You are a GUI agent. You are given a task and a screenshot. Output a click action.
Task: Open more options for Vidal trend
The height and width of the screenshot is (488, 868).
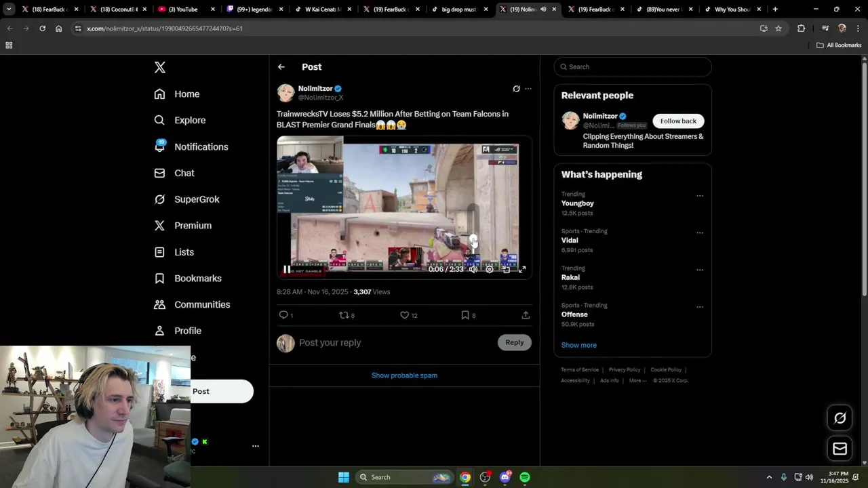coord(700,232)
